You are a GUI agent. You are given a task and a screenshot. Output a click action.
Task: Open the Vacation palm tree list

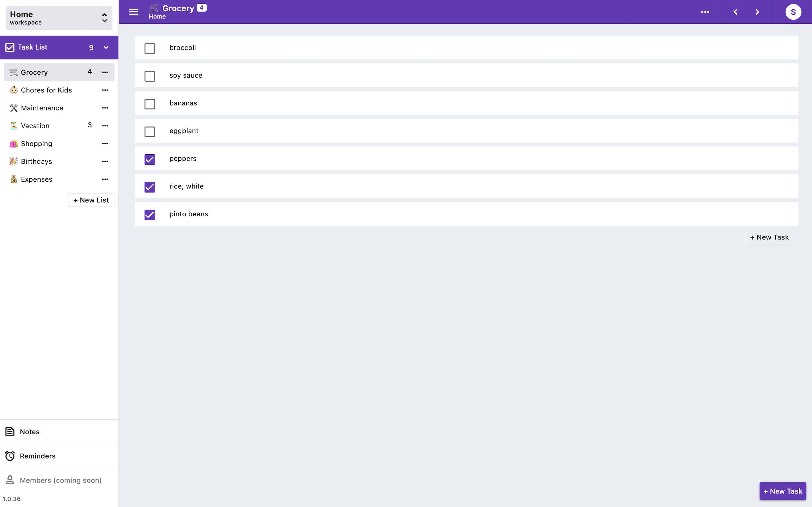tap(35, 125)
